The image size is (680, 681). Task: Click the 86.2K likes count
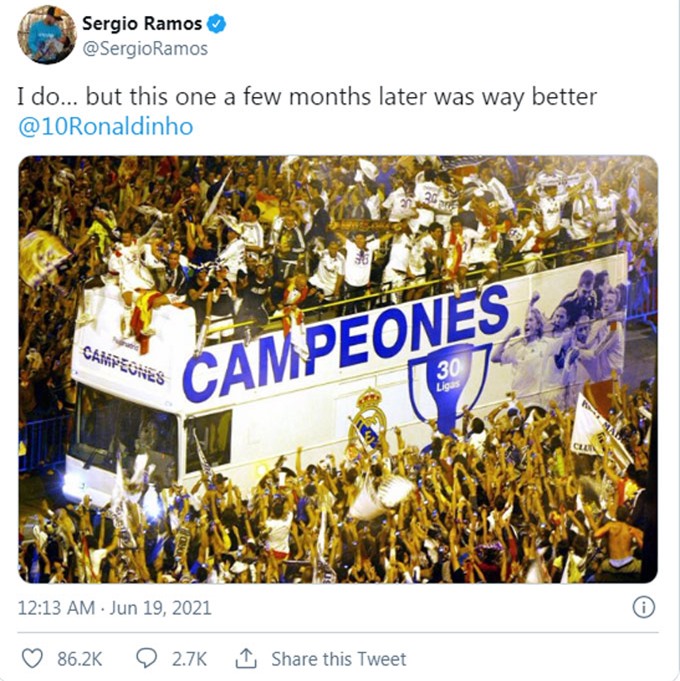point(79,659)
